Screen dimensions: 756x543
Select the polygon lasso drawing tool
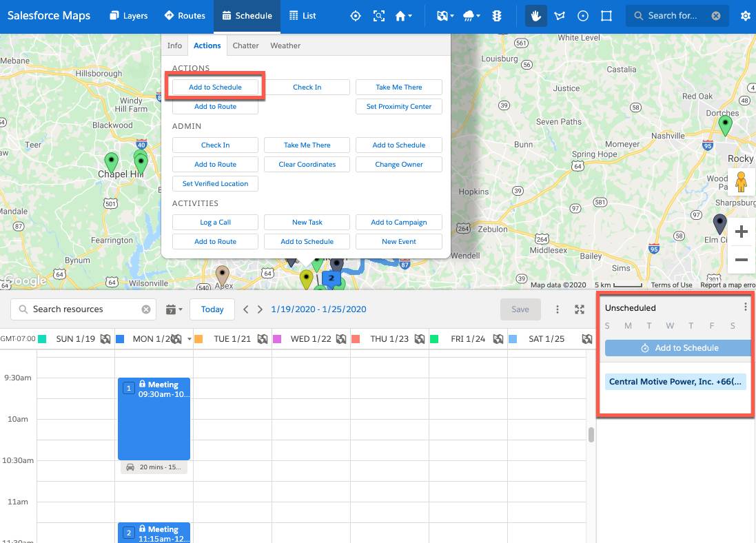tap(560, 16)
